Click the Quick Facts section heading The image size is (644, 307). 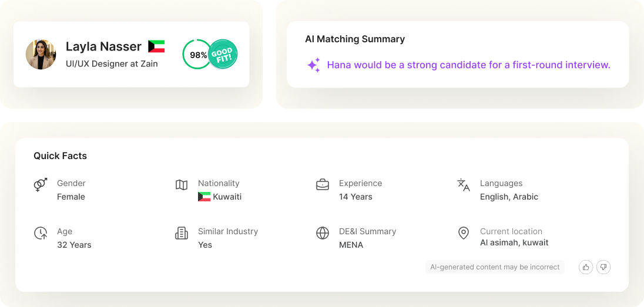(61, 156)
